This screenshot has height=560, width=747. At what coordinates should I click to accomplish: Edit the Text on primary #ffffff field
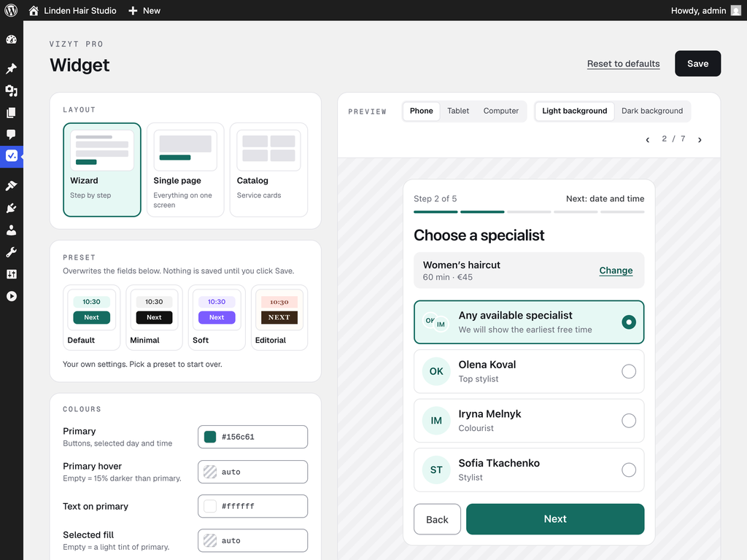[252, 506]
